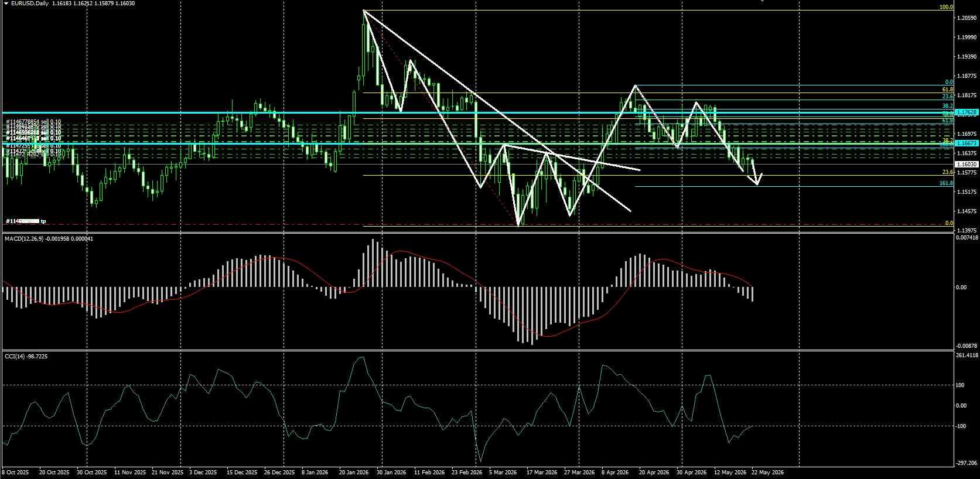Click the 22 May 2026 date label
The image size is (980, 479).
point(767,472)
